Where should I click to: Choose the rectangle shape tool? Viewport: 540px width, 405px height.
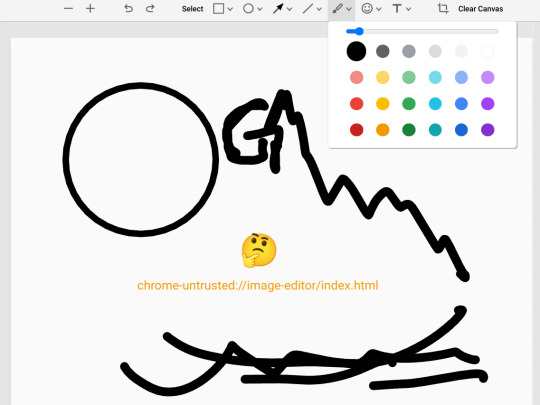[x=218, y=9]
